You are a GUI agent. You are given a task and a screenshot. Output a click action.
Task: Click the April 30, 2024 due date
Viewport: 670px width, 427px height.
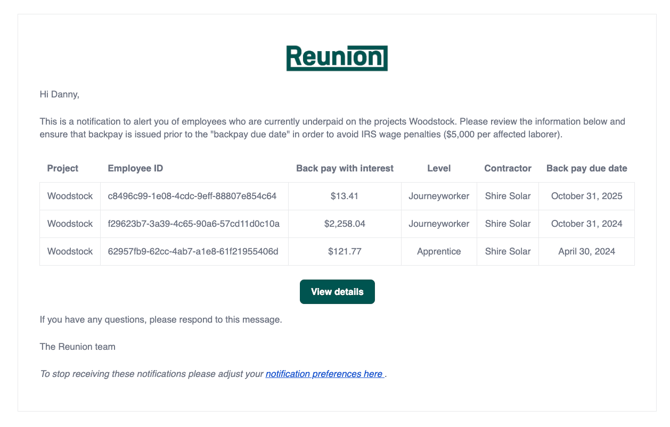(586, 252)
